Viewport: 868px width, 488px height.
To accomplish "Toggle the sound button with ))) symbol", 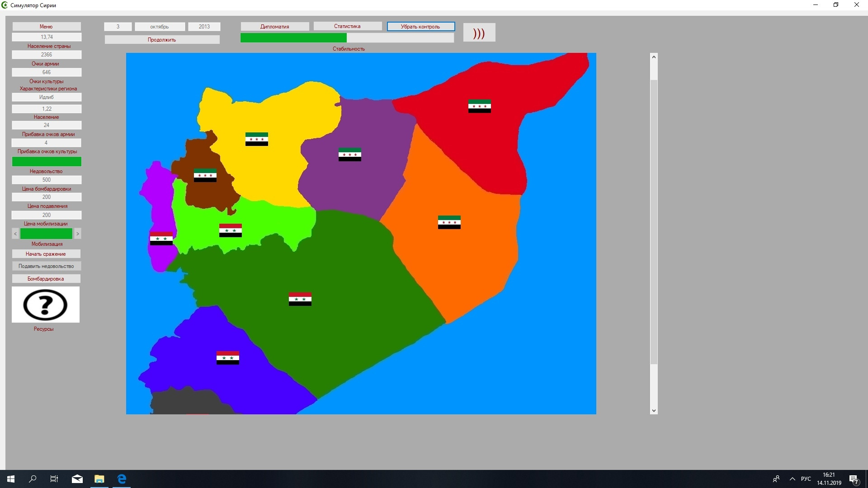I will coord(479,33).
